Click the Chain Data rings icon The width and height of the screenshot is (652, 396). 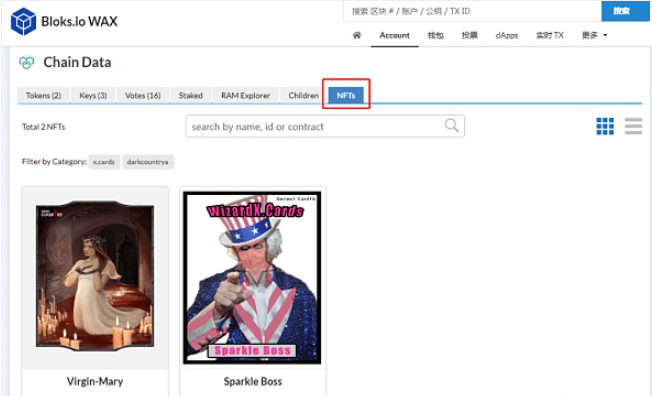(x=27, y=62)
